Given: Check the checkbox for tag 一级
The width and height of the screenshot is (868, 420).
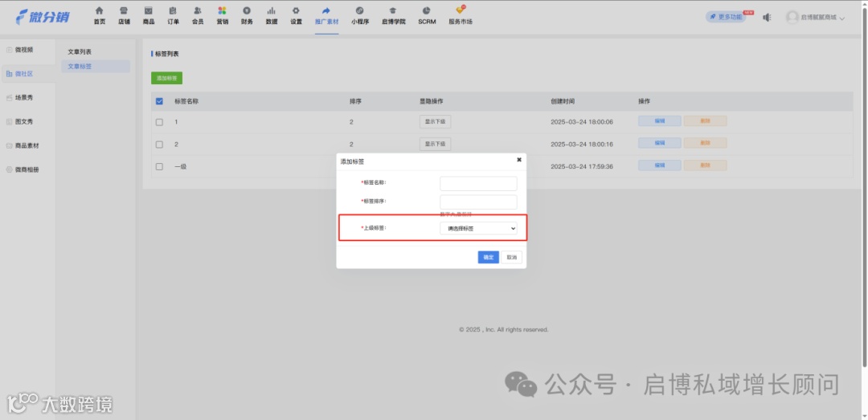Looking at the screenshot, I should 159,166.
